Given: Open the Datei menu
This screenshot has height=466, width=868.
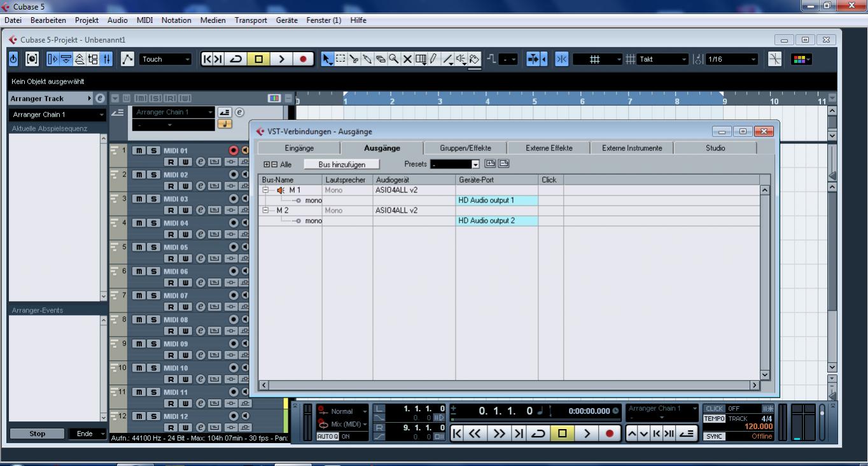Looking at the screenshot, I should (x=13, y=20).
